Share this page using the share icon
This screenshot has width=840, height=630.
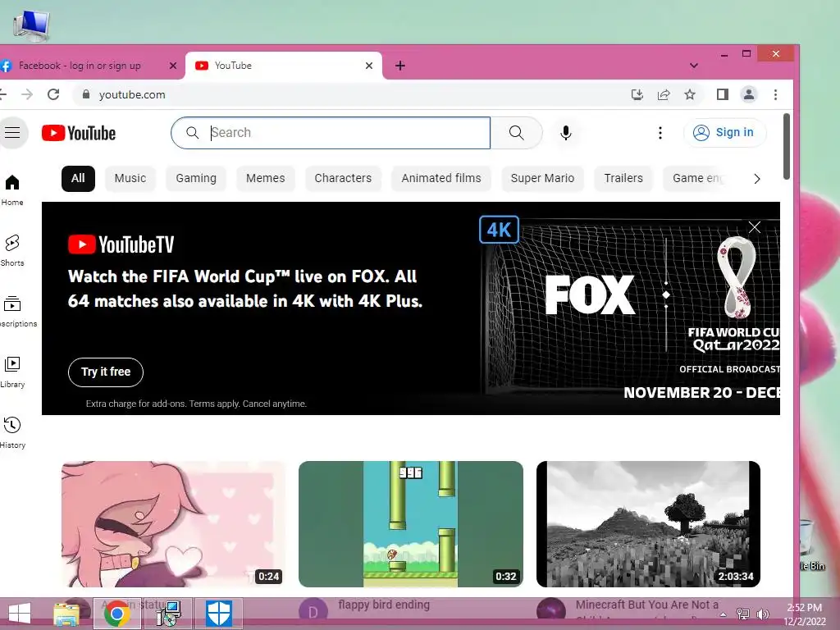663,94
